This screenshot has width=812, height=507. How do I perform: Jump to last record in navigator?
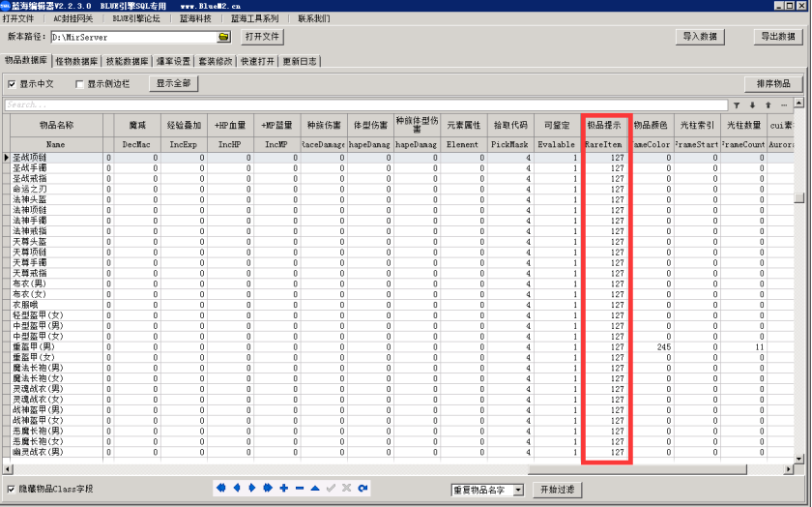pyautogui.click(x=267, y=489)
